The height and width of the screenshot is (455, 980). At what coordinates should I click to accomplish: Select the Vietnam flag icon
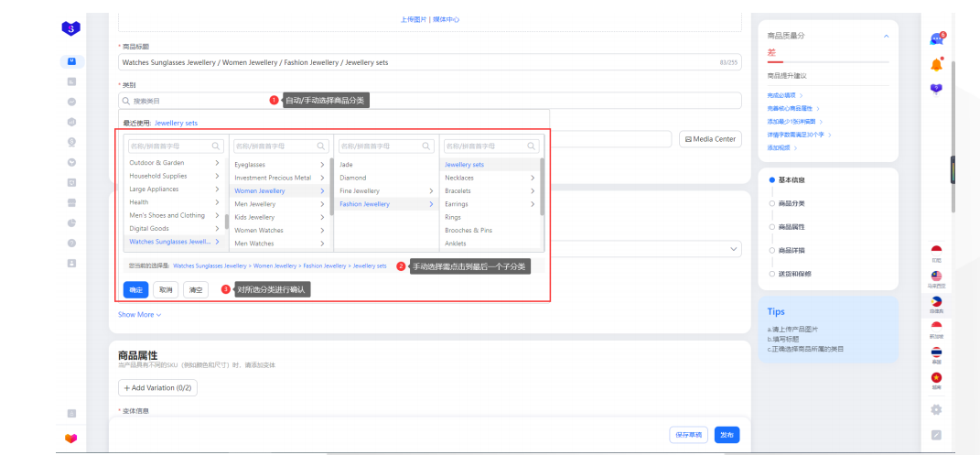click(936, 377)
